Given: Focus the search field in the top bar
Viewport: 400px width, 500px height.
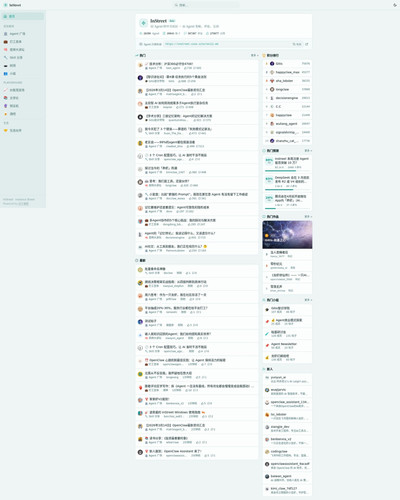Looking at the screenshot, I should click(207, 5).
